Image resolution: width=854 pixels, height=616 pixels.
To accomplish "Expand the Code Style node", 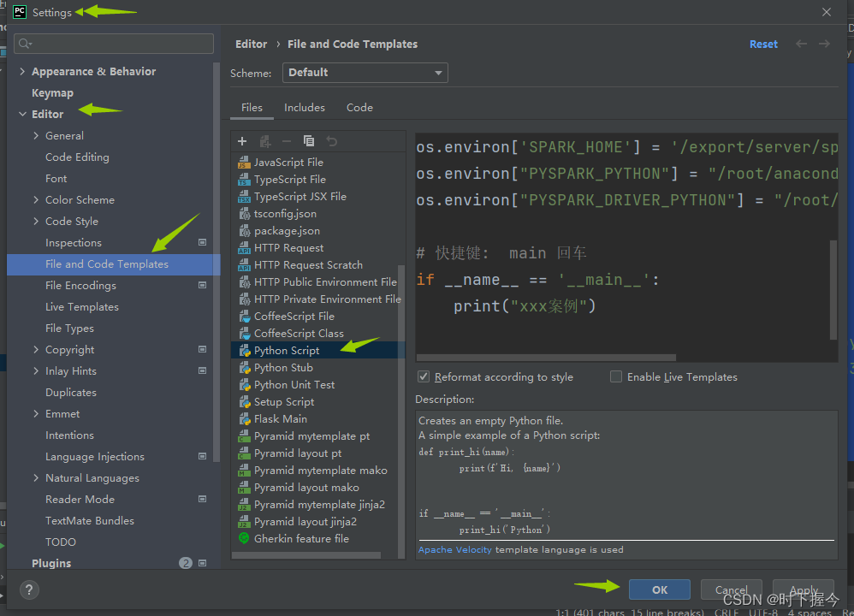I will tap(36, 221).
